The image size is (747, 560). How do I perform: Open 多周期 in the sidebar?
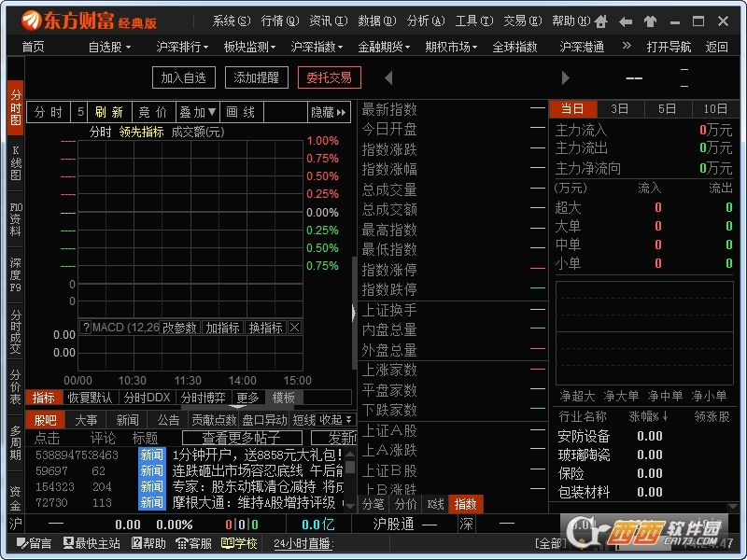(16, 442)
